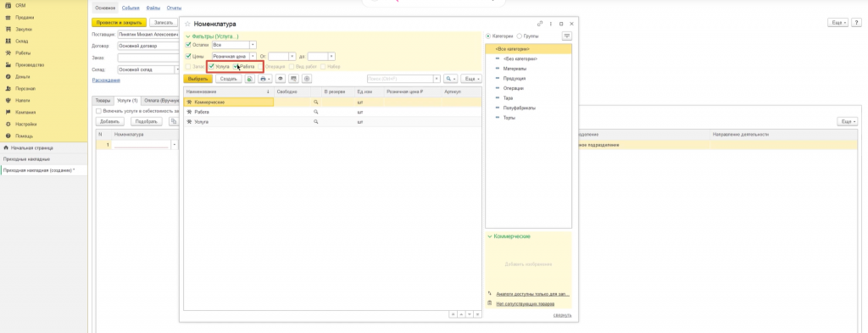Enable Включать услуги в себестоимость checkbox
This screenshot has width=868, height=333.
click(98, 111)
